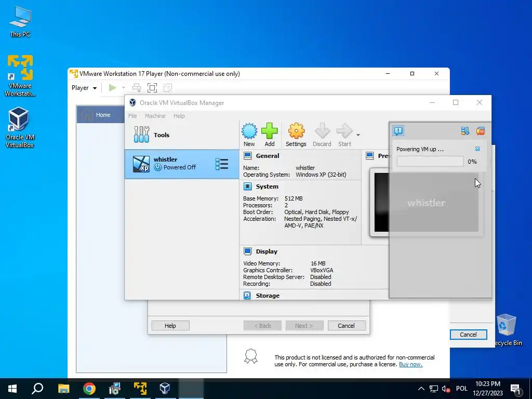Open the Oracle VM VirtualBox desktop shortcut
532x399 pixels.
[20, 128]
